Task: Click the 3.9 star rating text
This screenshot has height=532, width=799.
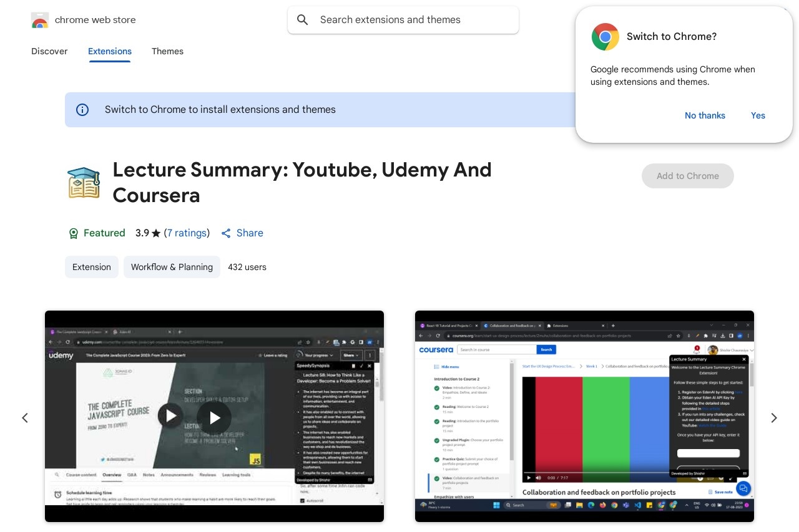Action: [148, 233]
